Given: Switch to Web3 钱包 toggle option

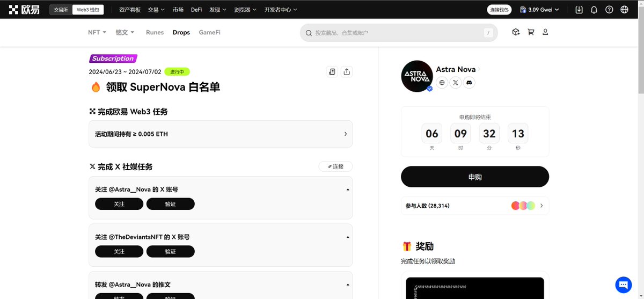Looking at the screenshot, I should click(88, 10).
